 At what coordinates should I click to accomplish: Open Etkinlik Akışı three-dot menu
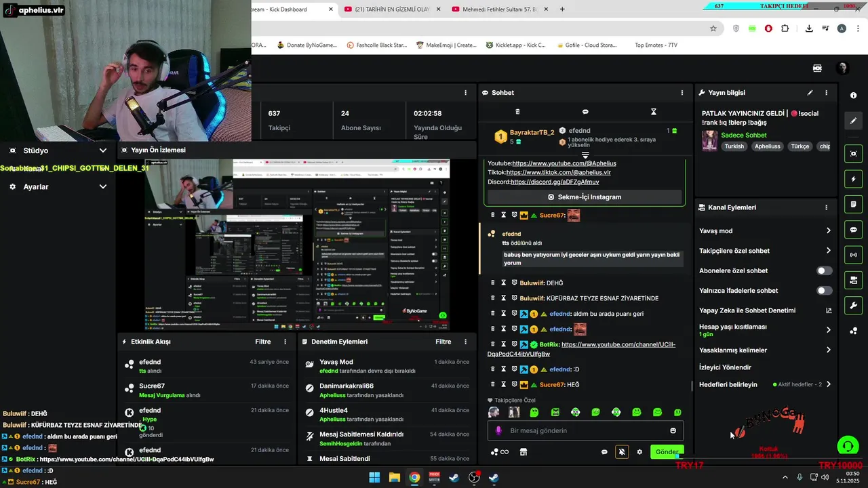(x=285, y=342)
